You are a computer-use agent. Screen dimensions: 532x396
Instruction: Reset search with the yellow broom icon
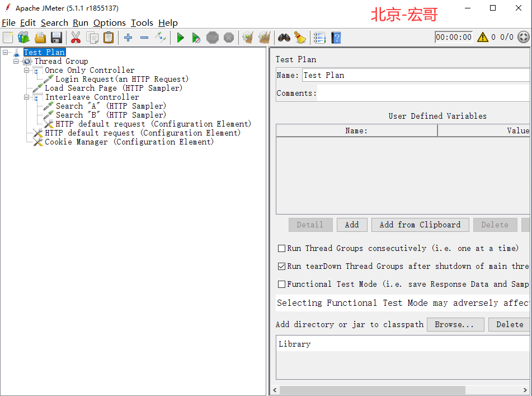tap(300, 38)
